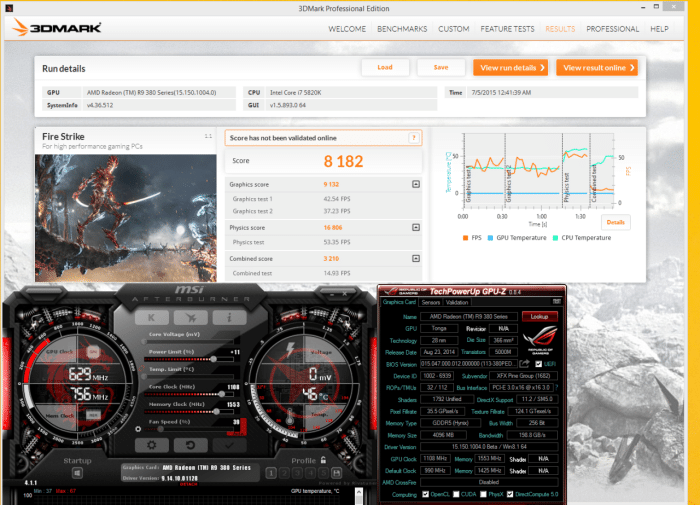Click the lightning bolt voltage icon
Screen dimensions: 700x505
pyautogui.click(x=290, y=349)
